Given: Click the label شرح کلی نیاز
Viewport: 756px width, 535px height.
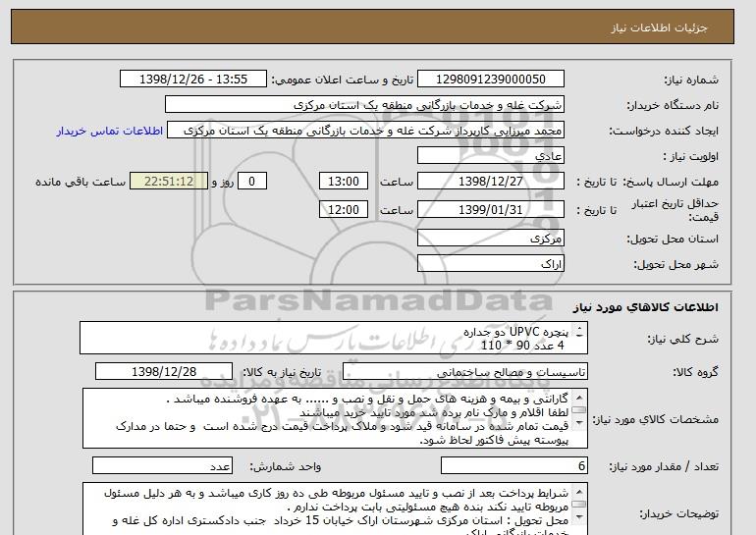Looking at the screenshot, I should 682,339.
